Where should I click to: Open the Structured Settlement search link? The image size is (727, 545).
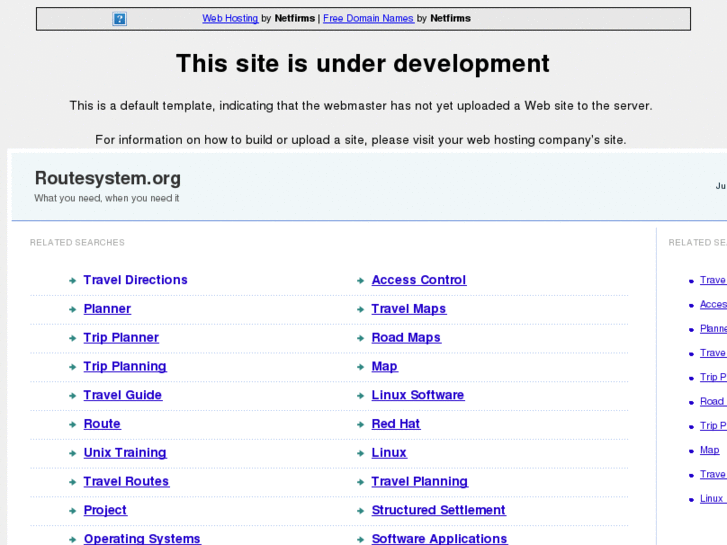438,510
